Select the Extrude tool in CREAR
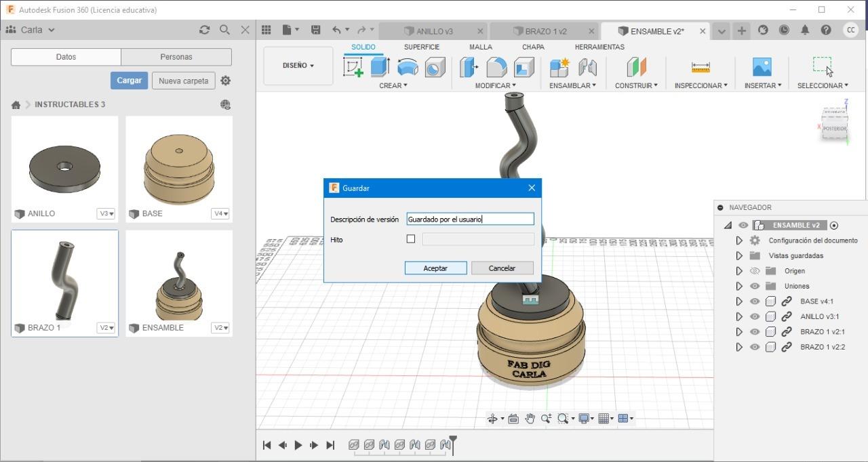The width and height of the screenshot is (868, 462). (380, 67)
